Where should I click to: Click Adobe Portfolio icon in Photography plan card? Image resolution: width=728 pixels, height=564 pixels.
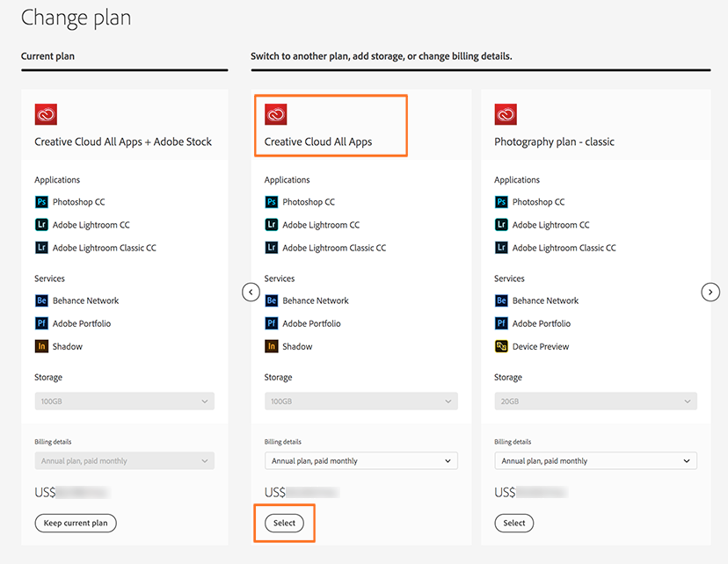coord(501,322)
